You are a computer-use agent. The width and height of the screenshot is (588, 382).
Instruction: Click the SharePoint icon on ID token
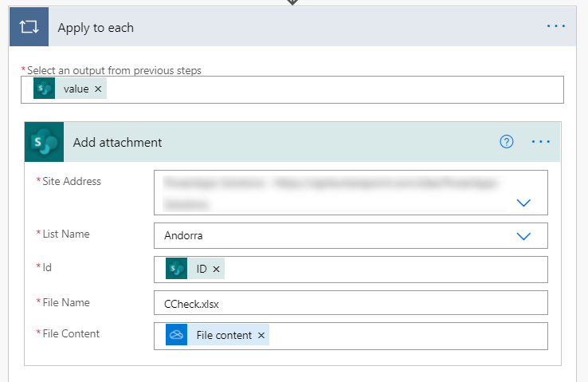[x=176, y=270]
